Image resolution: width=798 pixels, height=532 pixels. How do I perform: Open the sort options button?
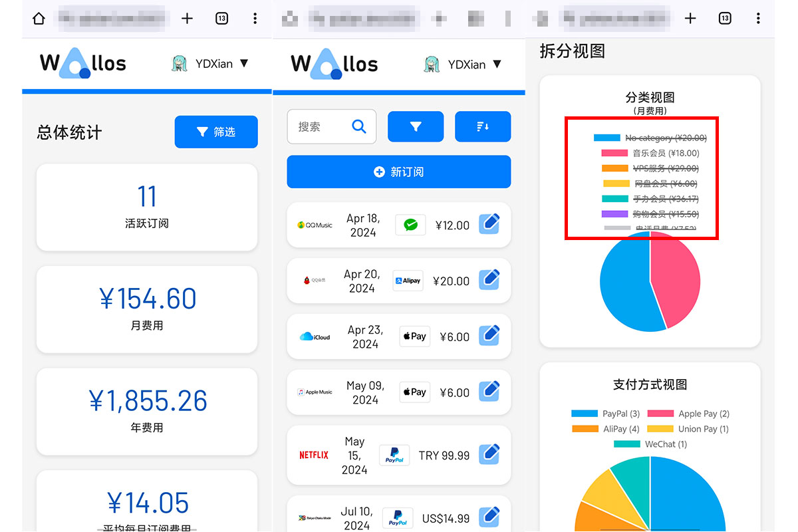click(x=483, y=126)
